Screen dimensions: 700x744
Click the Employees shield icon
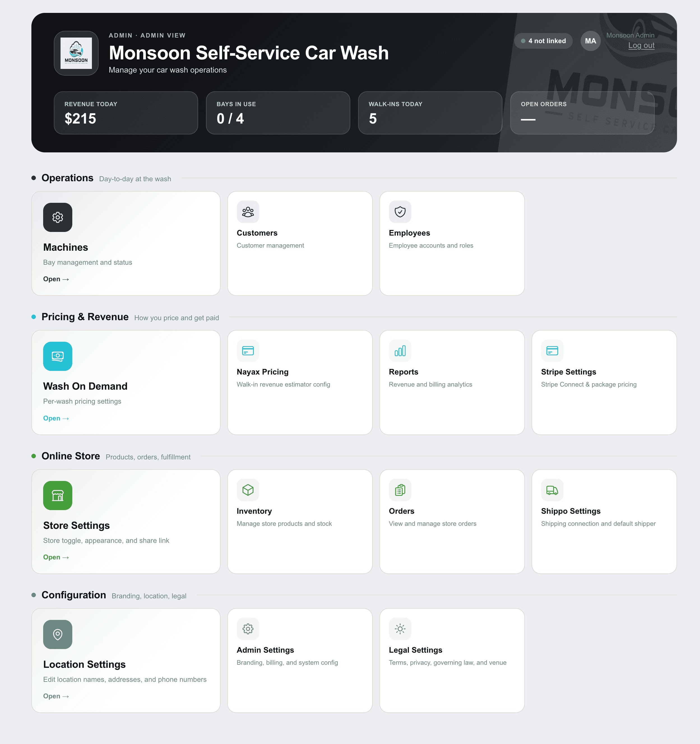point(400,212)
